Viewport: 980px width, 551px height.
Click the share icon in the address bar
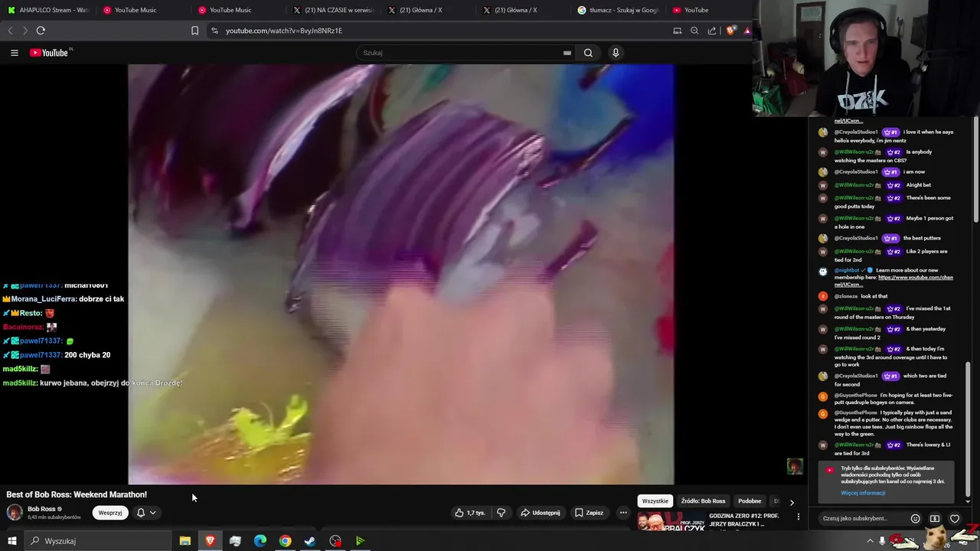tap(712, 31)
